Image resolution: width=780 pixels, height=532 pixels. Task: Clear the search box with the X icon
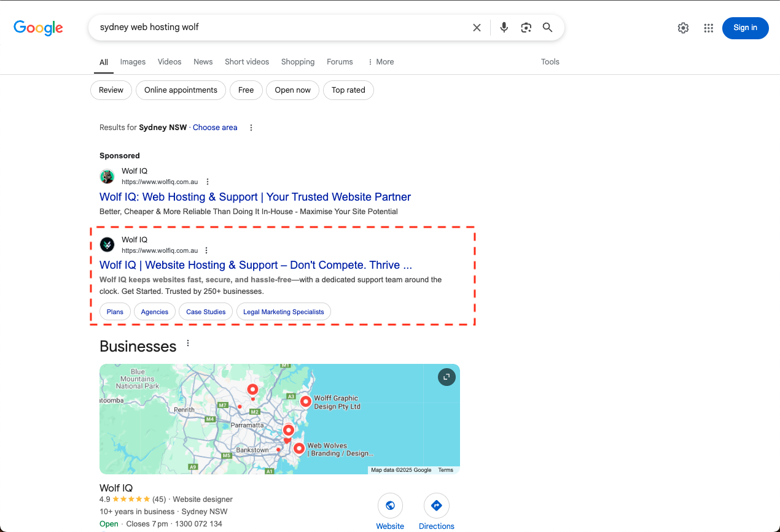pyautogui.click(x=477, y=28)
